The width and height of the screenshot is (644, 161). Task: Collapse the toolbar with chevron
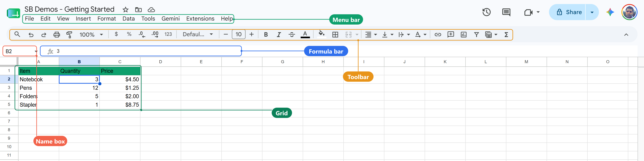[x=626, y=35]
